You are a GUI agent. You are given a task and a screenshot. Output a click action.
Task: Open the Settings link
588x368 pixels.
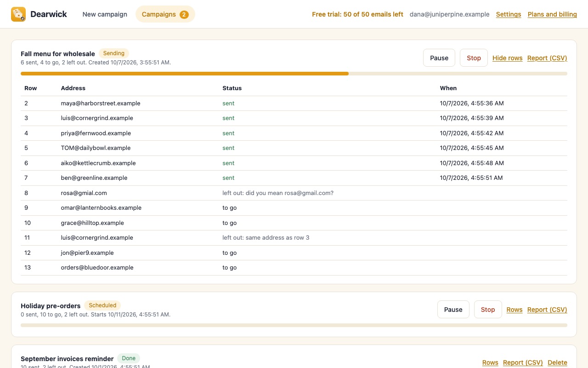coord(509,14)
